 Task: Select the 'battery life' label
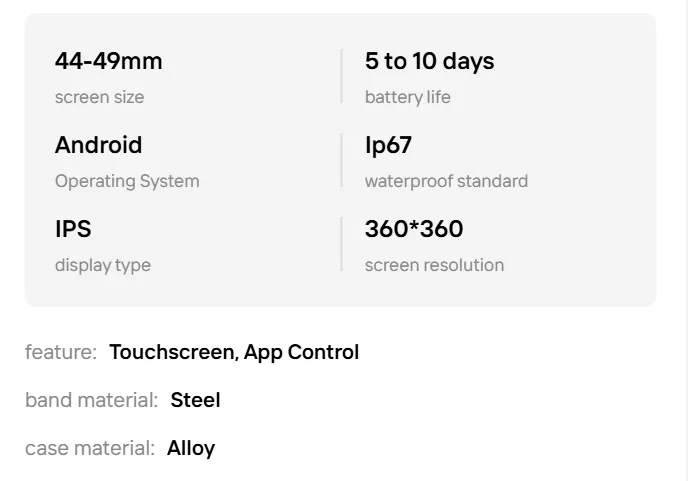tap(408, 97)
